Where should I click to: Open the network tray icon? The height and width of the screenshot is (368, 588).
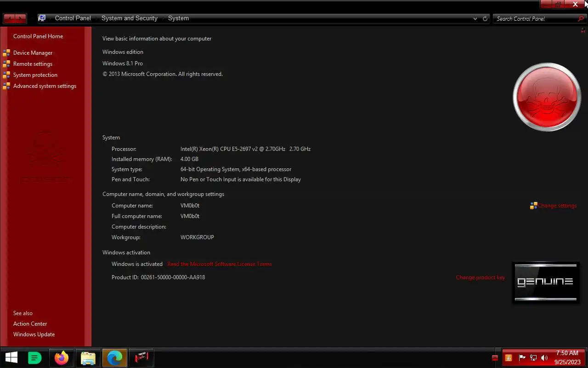pos(533,358)
